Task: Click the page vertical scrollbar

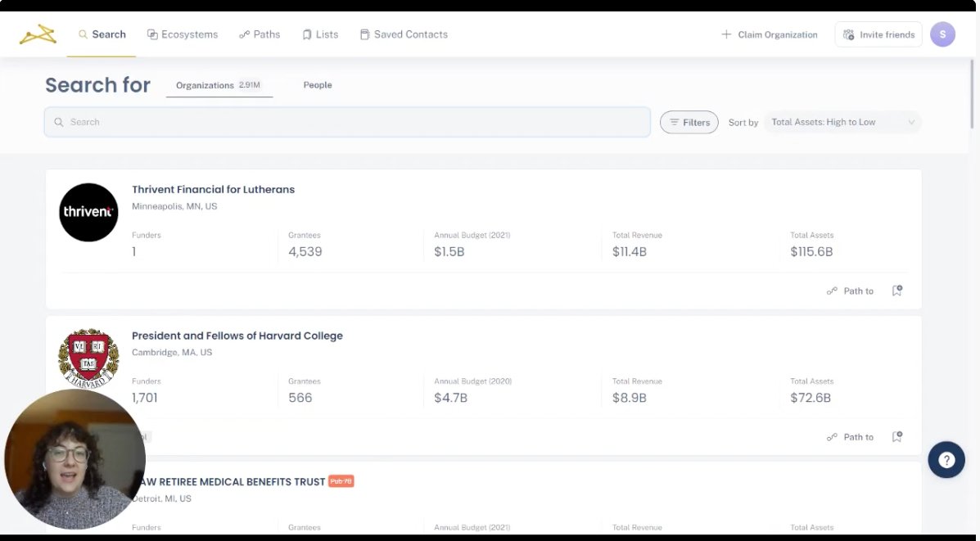Action: pyautogui.click(x=973, y=93)
